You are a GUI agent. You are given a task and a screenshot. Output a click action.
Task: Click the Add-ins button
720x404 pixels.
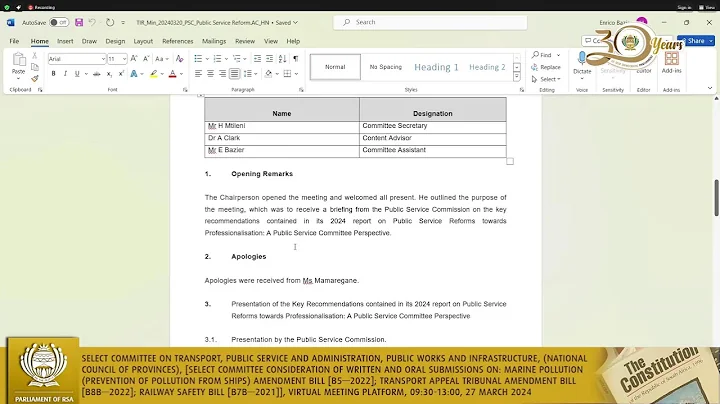click(671, 63)
